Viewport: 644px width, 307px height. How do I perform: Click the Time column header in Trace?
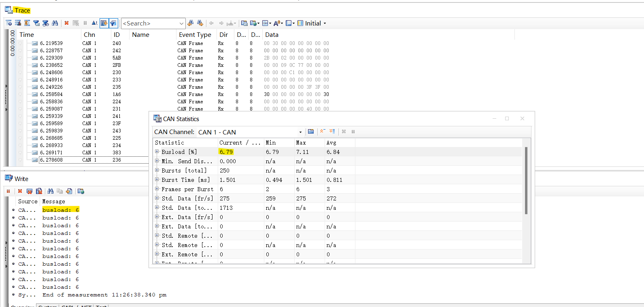click(49, 35)
